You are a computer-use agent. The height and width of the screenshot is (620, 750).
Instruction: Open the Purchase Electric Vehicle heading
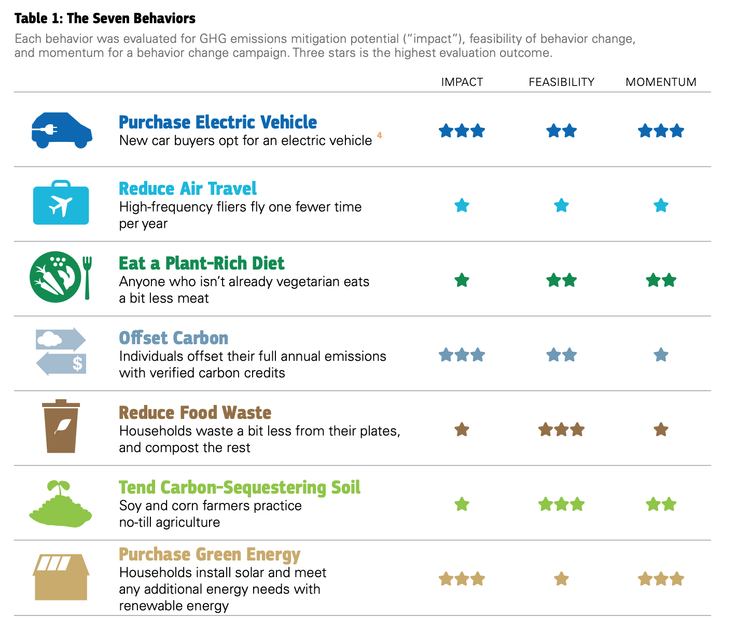(218, 122)
